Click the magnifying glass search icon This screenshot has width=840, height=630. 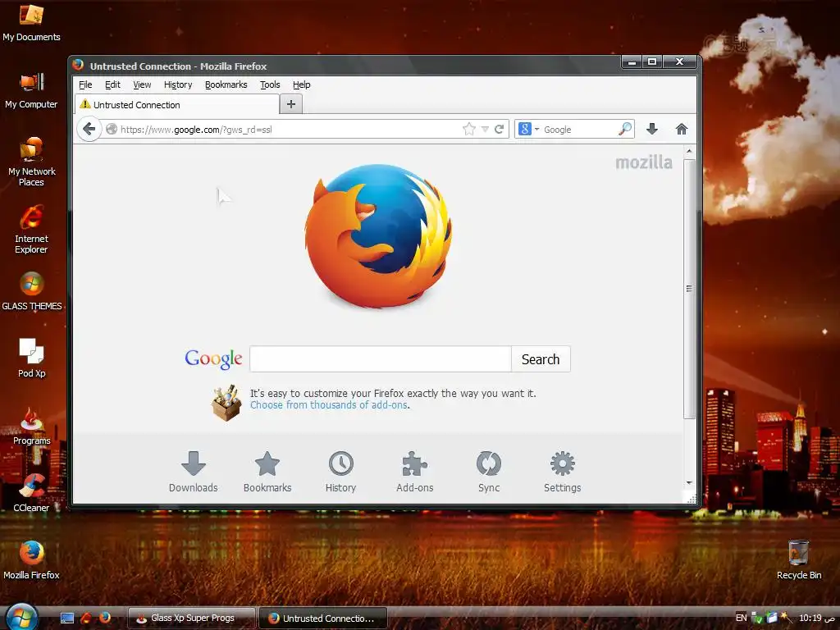[x=624, y=129]
